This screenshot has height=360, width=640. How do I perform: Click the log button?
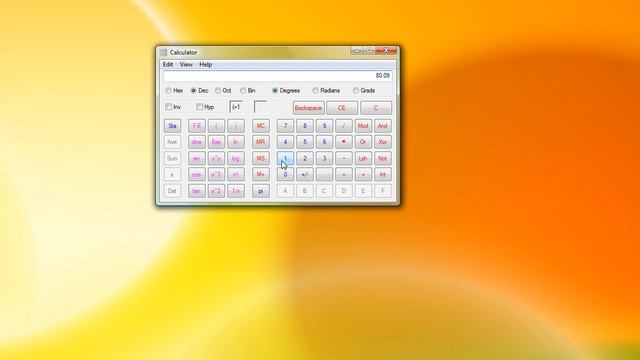[236, 158]
